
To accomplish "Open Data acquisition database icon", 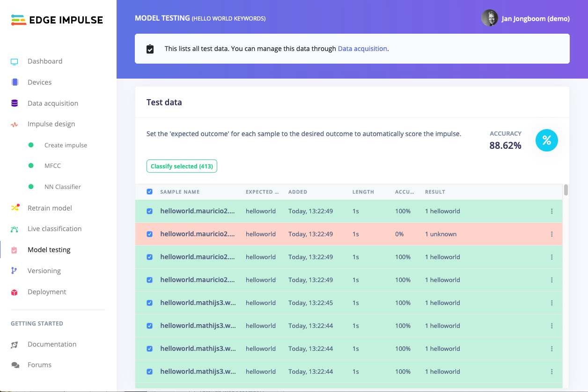I will pos(15,103).
